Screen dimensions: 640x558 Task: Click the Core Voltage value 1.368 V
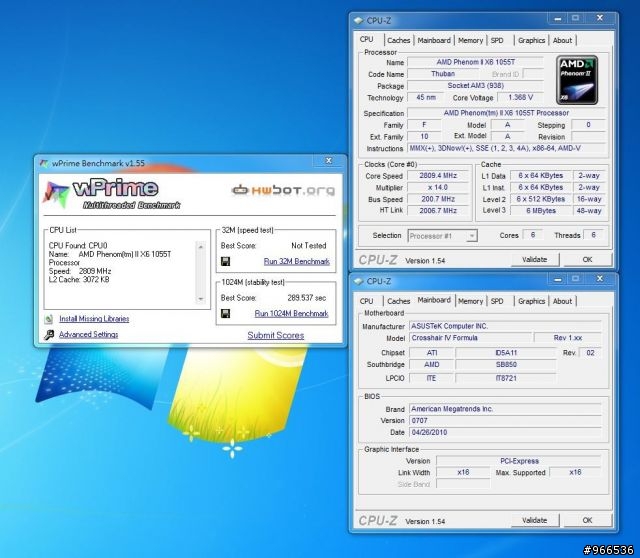click(520, 98)
